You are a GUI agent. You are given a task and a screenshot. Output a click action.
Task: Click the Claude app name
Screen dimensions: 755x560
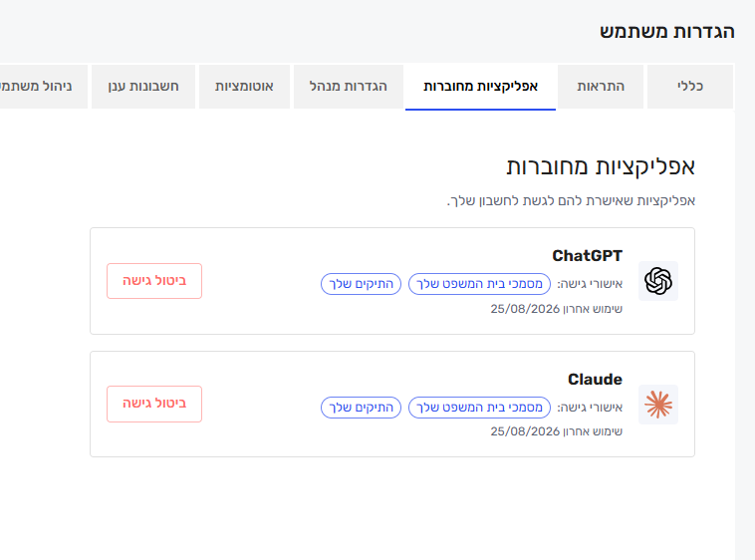click(596, 380)
